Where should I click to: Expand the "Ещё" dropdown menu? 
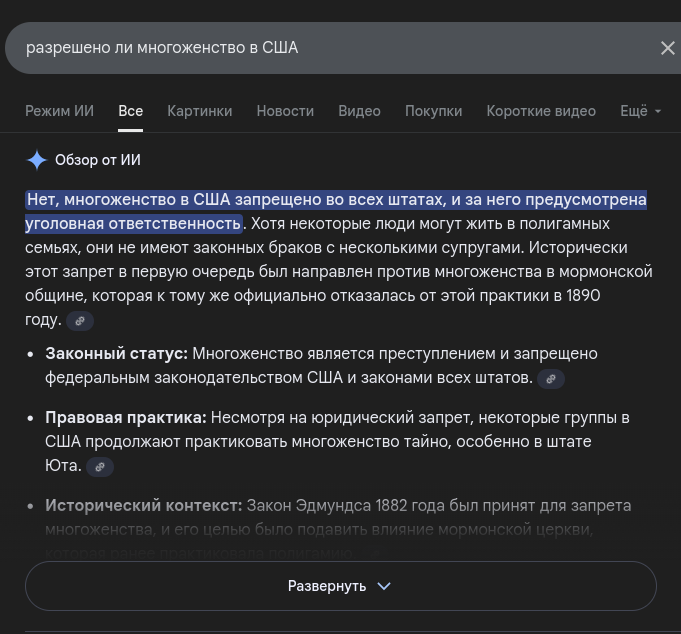(641, 111)
